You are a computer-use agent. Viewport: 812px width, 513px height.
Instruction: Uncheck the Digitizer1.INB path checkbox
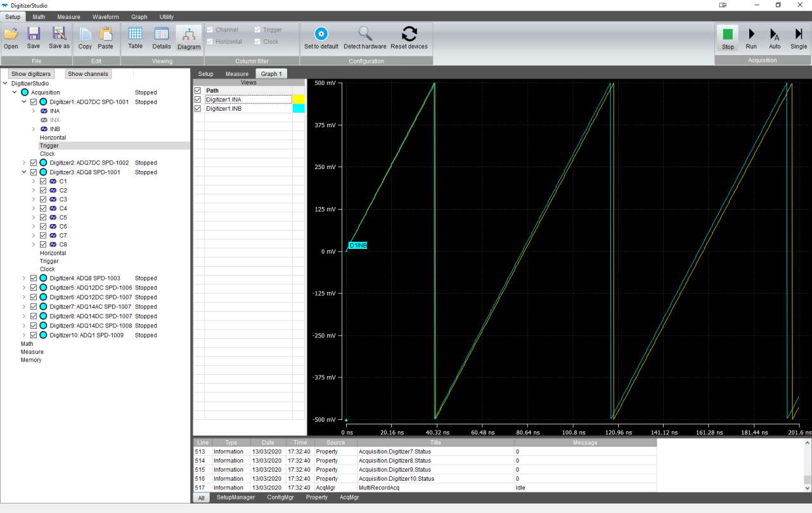(x=198, y=109)
